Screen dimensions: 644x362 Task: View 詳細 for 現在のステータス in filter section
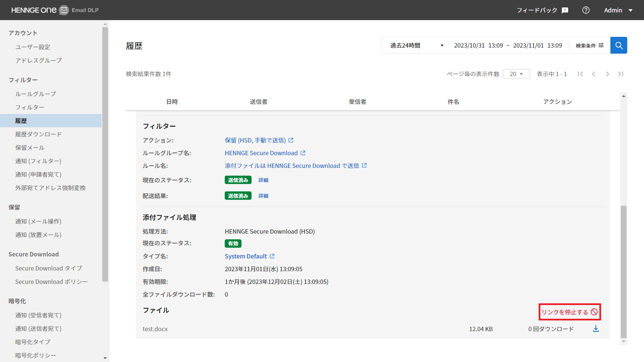263,180
